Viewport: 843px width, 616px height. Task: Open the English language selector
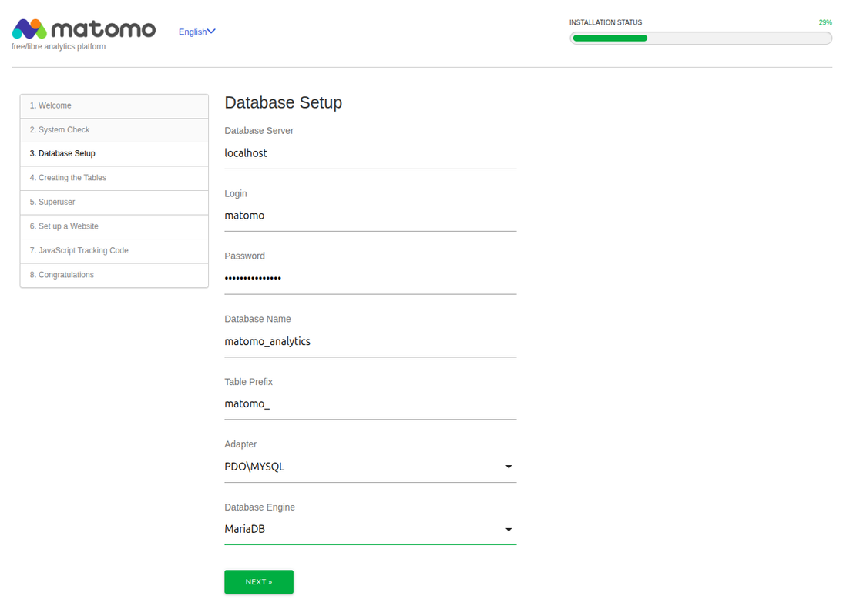[196, 32]
